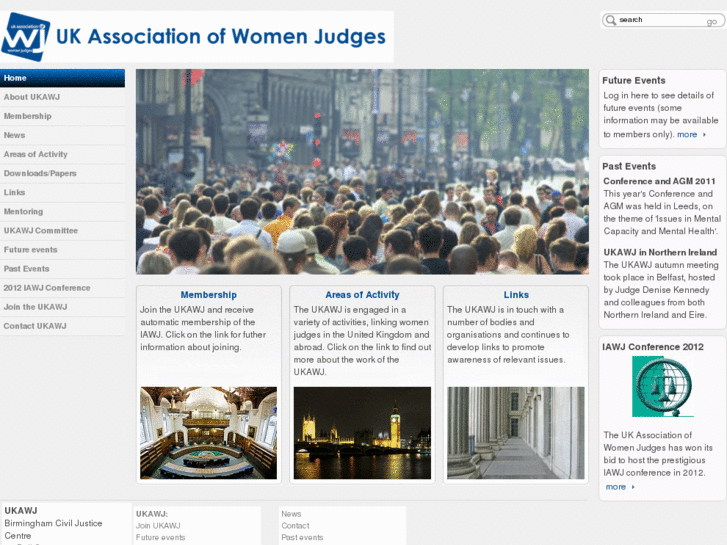Open Links in the sidebar menu
Viewport: 727px width, 545px height.
pyautogui.click(x=62, y=192)
